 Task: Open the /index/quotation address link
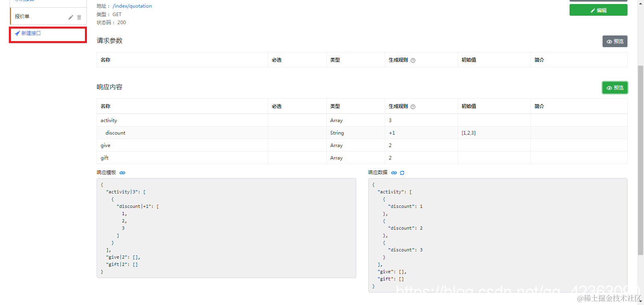click(132, 6)
